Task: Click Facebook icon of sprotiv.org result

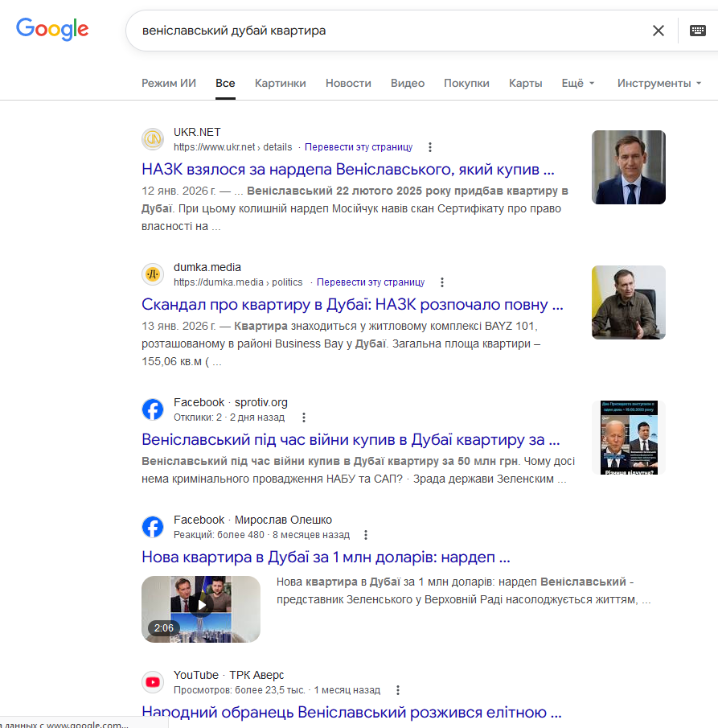Action: click(x=153, y=409)
